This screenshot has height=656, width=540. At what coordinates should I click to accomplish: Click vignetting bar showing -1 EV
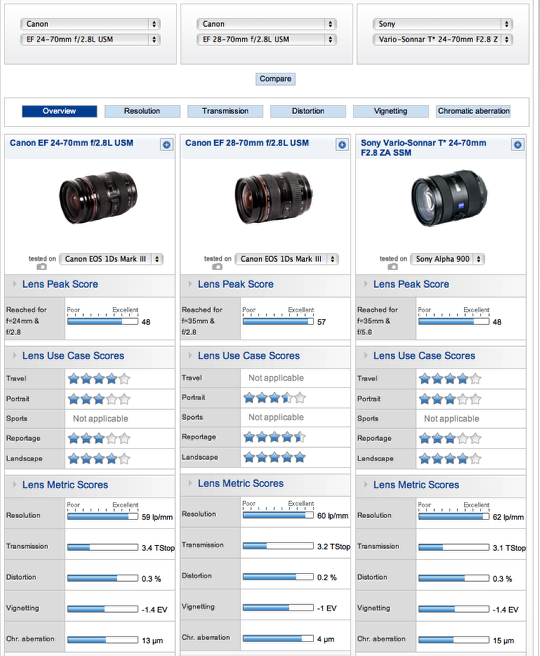click(278, 608)
